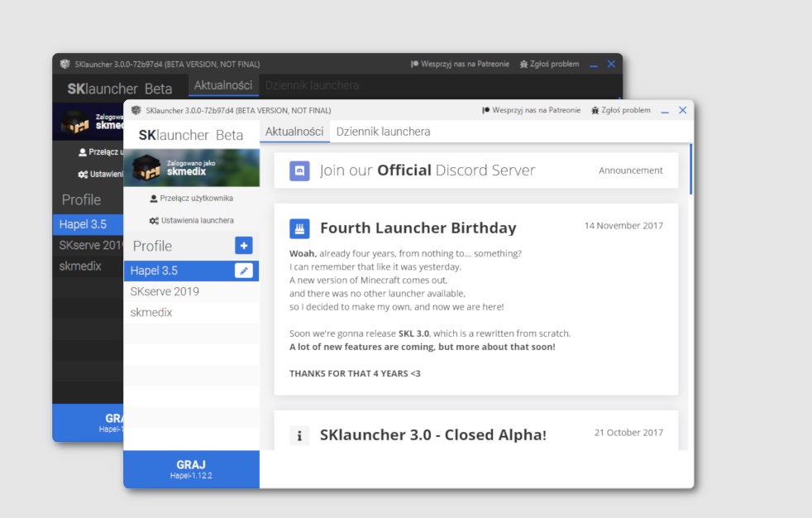Screen dimensions: 812x518
Task: Click the 14 November 2017 date
Action: (x=623, y=226)
